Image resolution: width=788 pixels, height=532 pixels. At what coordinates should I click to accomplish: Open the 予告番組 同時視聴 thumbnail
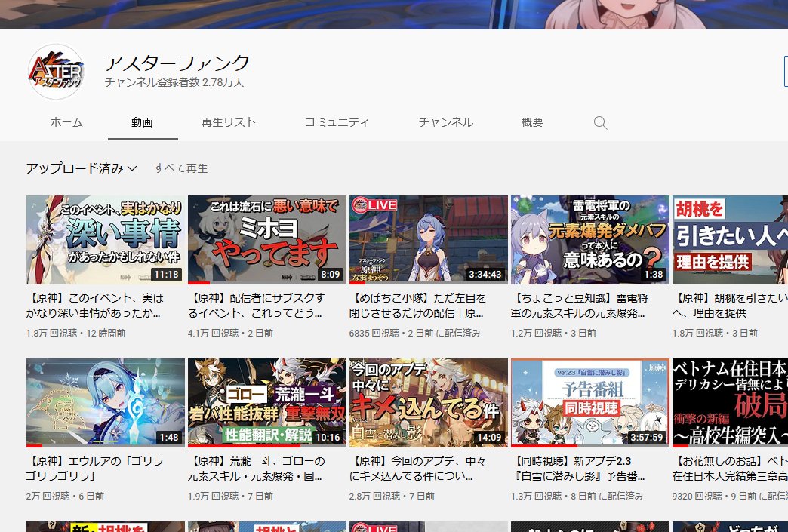590,402
